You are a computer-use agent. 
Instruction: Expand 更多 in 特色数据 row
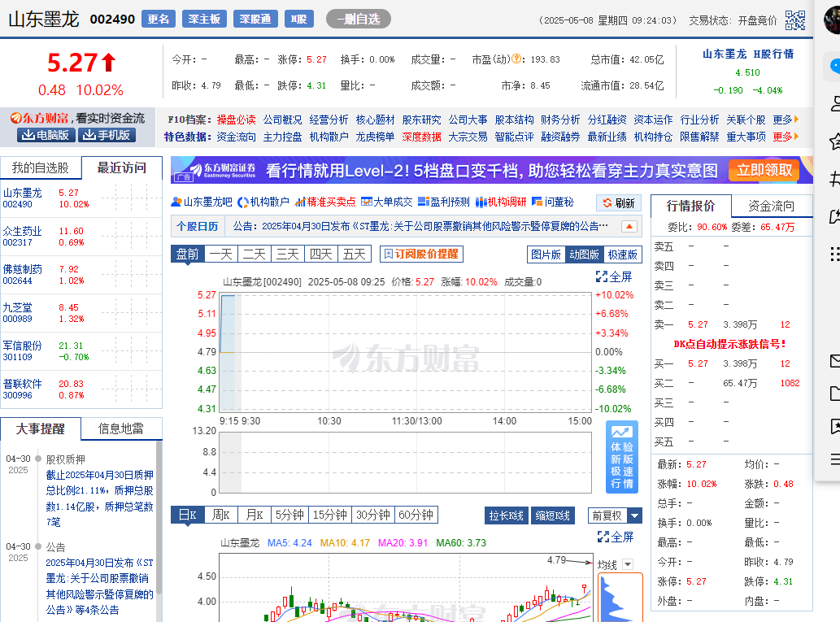(786, 137)
